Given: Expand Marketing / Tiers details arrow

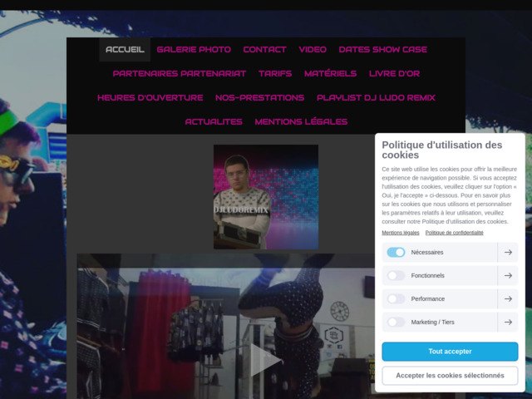Looking at the screenshot, I should click(507, 323).
